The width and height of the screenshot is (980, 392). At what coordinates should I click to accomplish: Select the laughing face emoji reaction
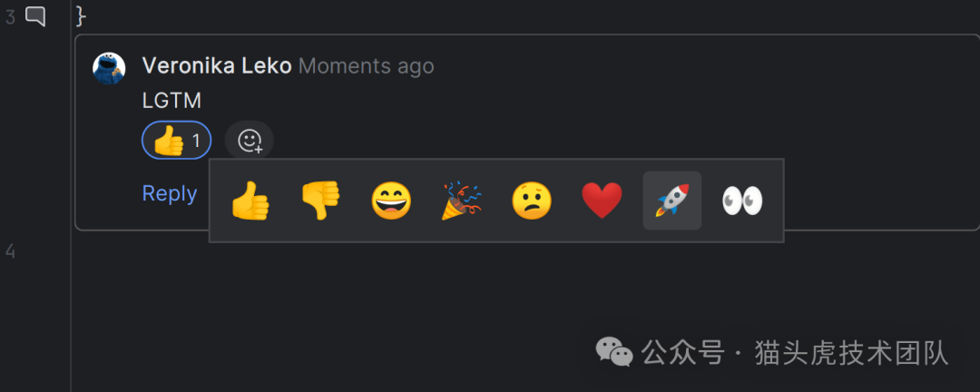(391, 201)
